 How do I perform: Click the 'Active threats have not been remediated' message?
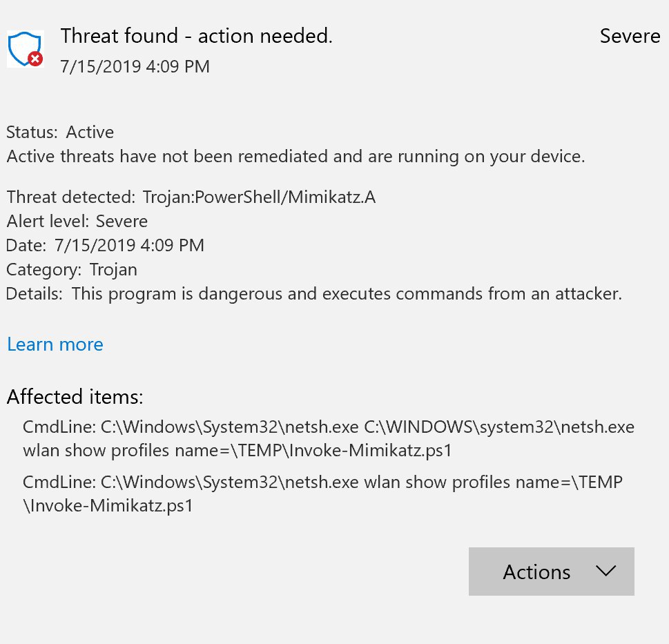tap(295, 157)
